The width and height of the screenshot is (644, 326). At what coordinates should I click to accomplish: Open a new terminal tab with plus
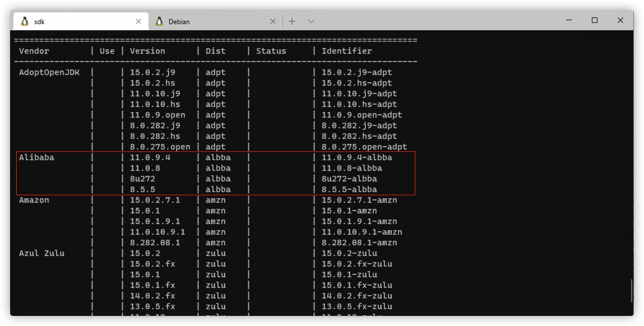(292, 21)
